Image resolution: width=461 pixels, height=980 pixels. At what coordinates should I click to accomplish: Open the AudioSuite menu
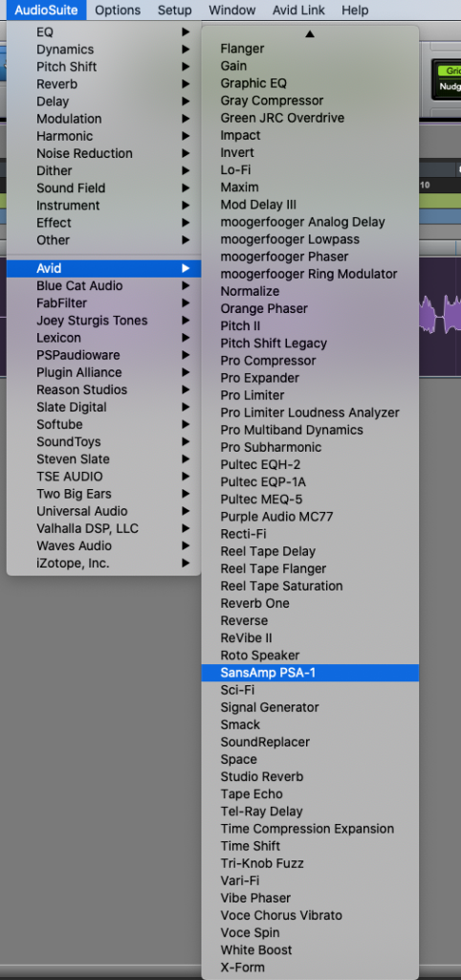[46, 10]
